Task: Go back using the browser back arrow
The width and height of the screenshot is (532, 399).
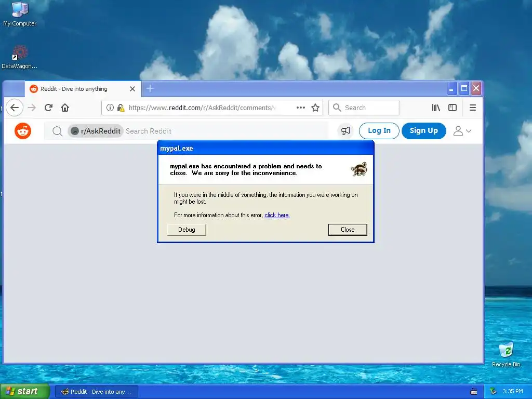Action: (x=15, y=108)
